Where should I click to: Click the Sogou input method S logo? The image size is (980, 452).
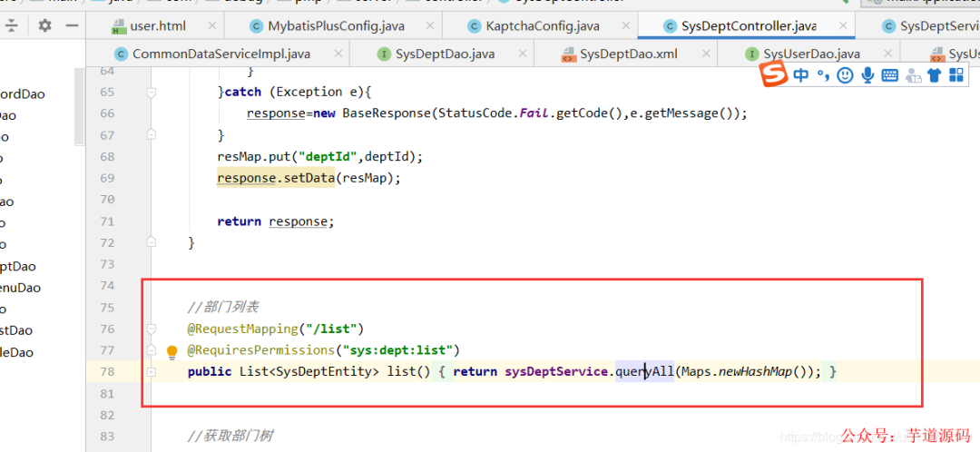point(774,75)
